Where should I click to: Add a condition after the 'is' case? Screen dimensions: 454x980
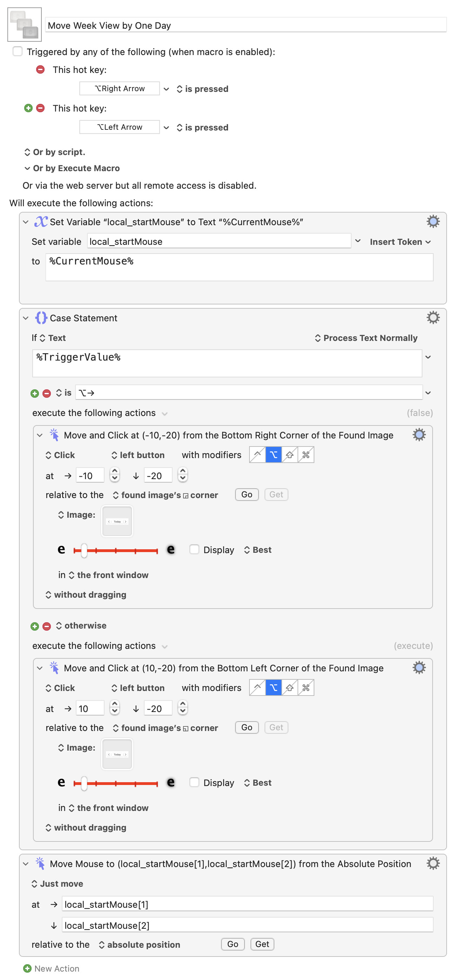coord(35,393)
